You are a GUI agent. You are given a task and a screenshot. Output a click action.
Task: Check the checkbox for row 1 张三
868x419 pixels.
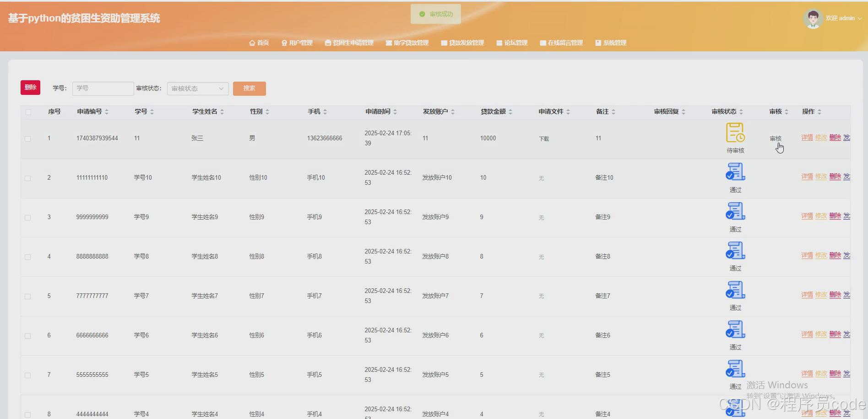coord(28,139)
